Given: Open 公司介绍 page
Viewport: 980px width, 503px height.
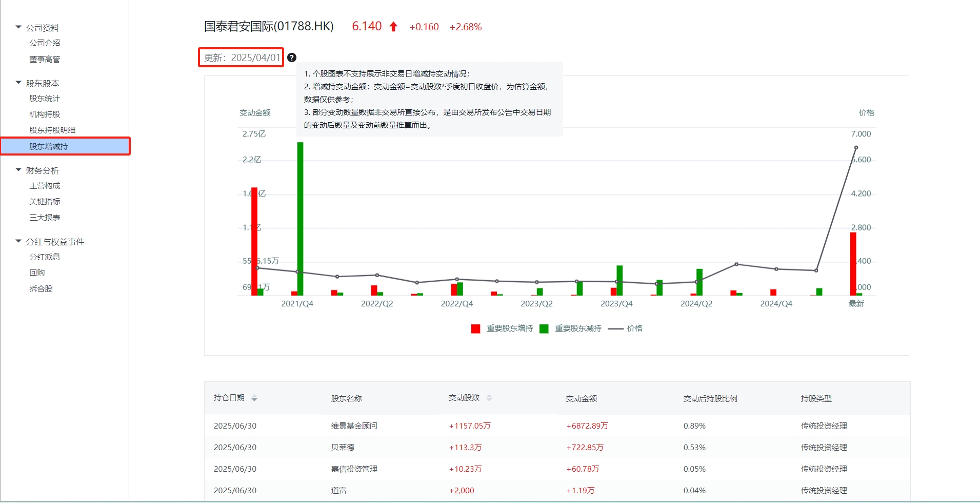Looking at the screenshot, I should coord(45,43).
